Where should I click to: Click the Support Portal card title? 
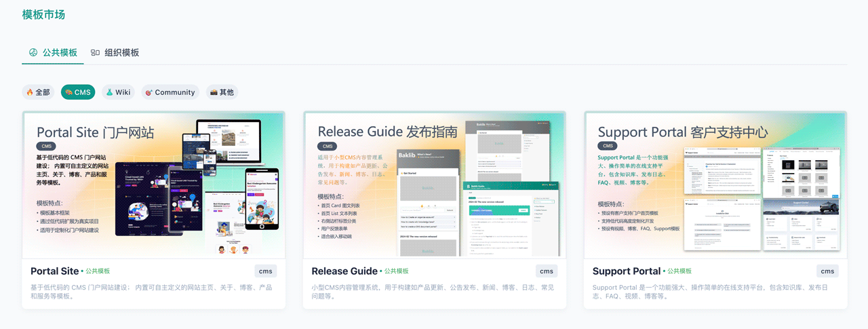627,271
